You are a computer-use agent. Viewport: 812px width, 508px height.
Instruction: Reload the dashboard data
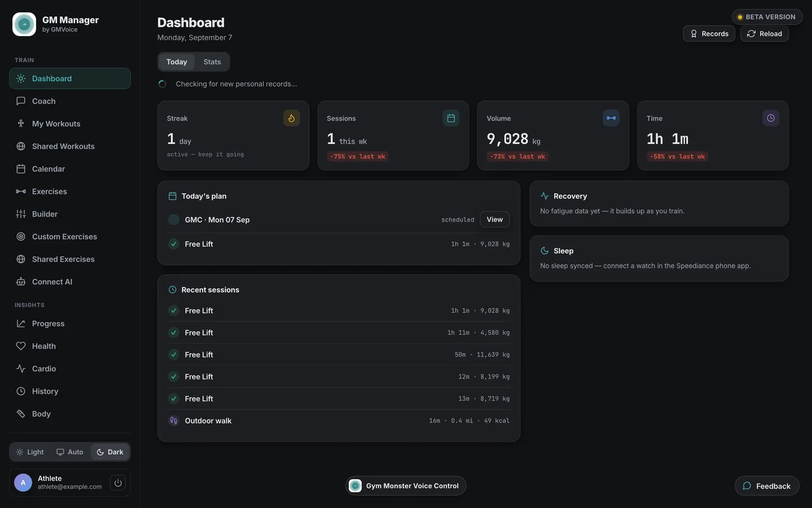pos(764,34)
